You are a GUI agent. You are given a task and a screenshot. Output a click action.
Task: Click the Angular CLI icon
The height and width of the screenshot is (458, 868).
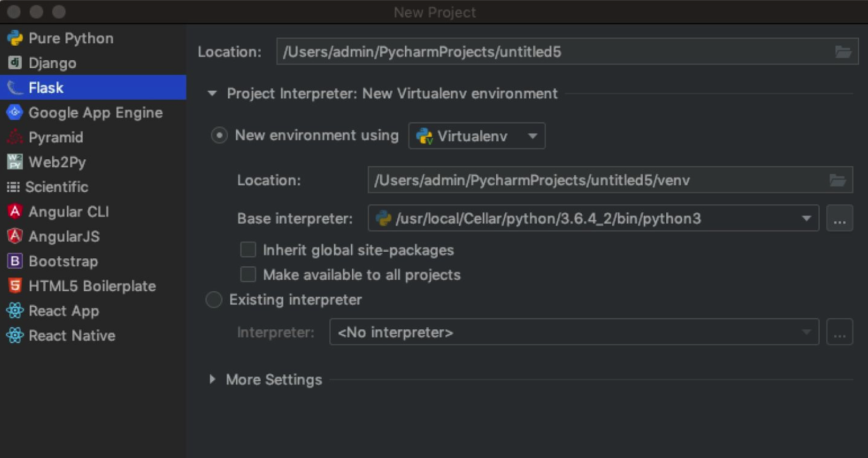(15, 211)
